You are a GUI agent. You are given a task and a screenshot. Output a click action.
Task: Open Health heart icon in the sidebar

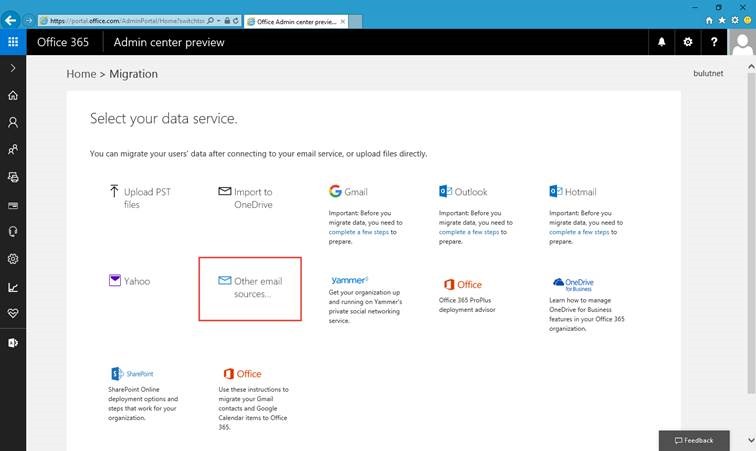pos(13,314)
